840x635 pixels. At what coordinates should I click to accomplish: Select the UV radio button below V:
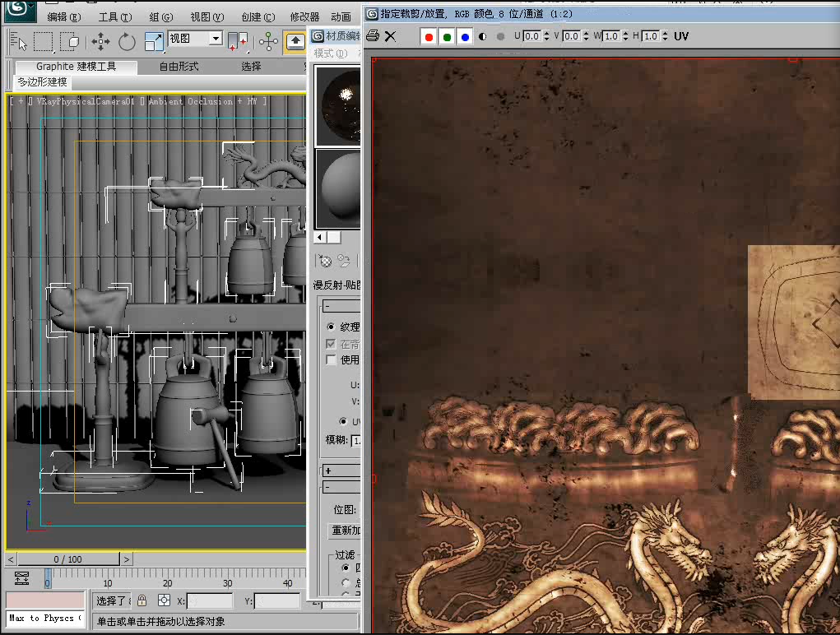[343, 421]
